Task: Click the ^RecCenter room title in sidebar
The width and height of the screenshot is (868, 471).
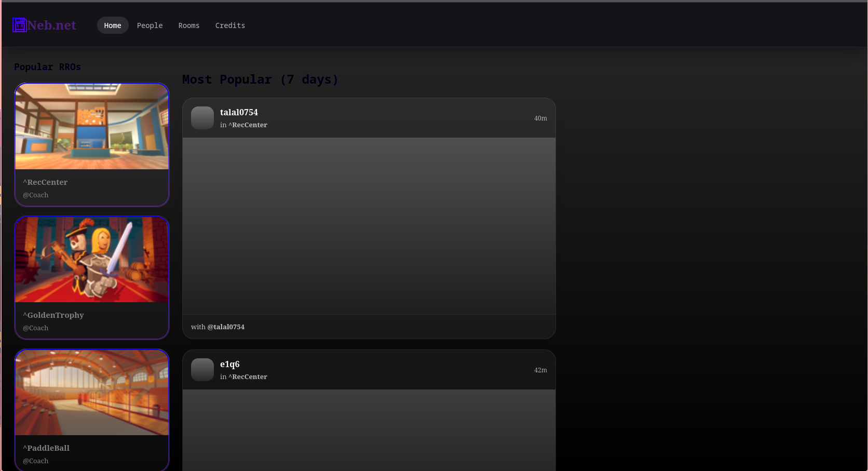Action: pyautogui.click(x=45, y=182)
